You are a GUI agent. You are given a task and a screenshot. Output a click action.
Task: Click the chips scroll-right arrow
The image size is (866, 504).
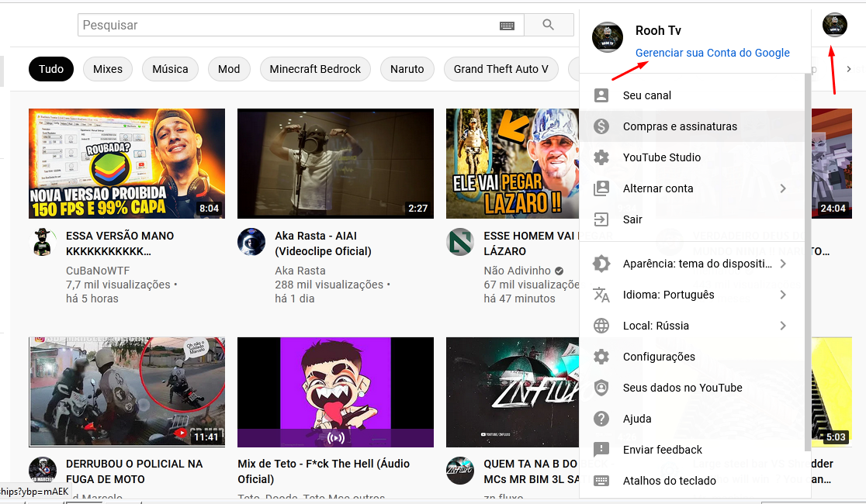(x=849, y=69)
